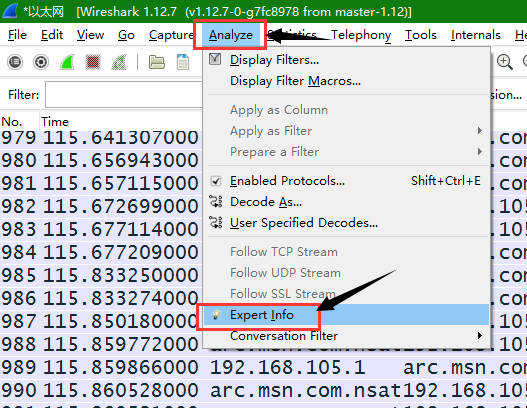Expand the Conversation Filter submenu arrow
The image size is (527, 408).
pos(480,335)
